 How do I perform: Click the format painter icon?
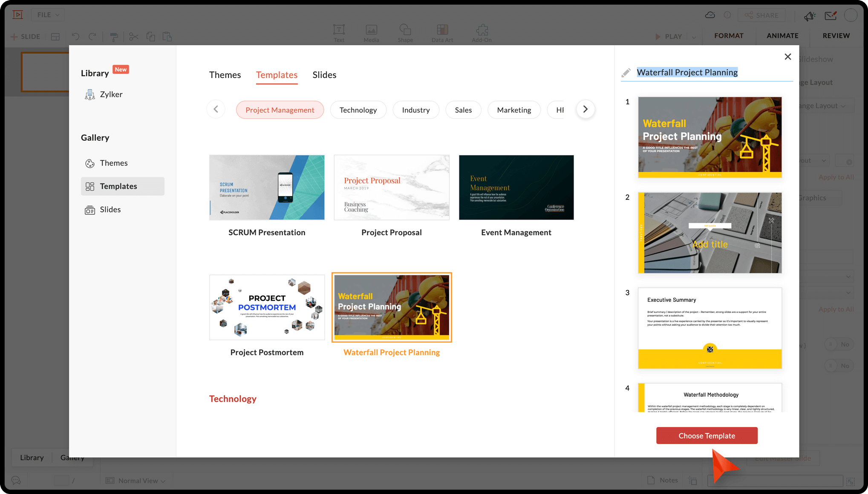tap(114, 37)
